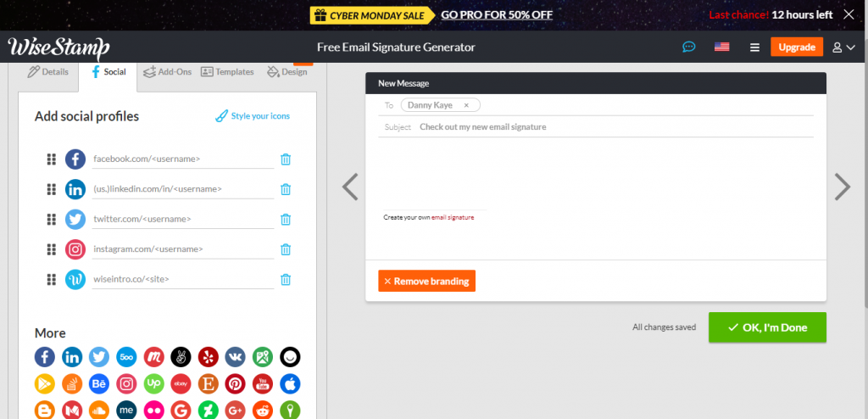The image size is (868, 419).
Task: Click the WiseStamp logo
Action: (x=58, y=48)
